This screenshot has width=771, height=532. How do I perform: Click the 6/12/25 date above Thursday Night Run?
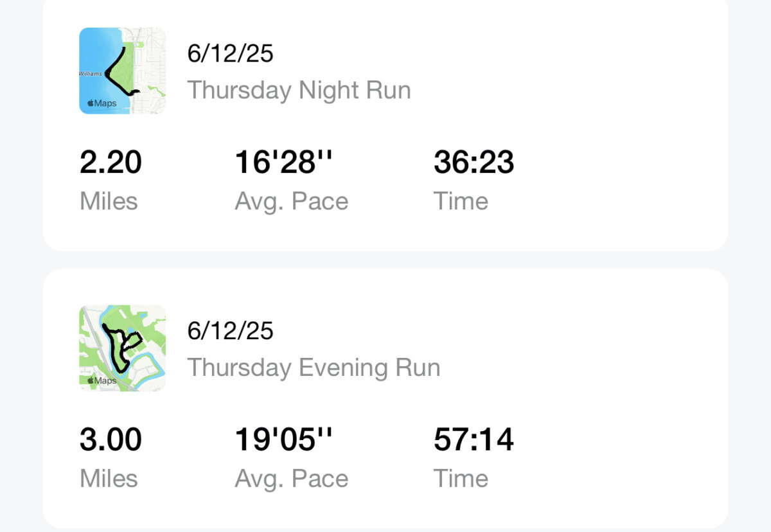(x=230, y=53)
